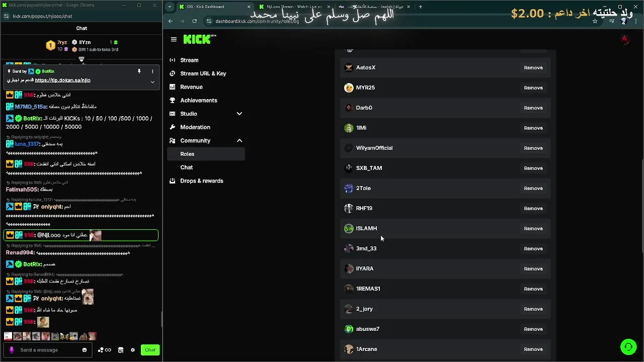Viewport: 644px width, 362px height.
Task: Click site info icon in chat popout window
Action: coord(6,16)
